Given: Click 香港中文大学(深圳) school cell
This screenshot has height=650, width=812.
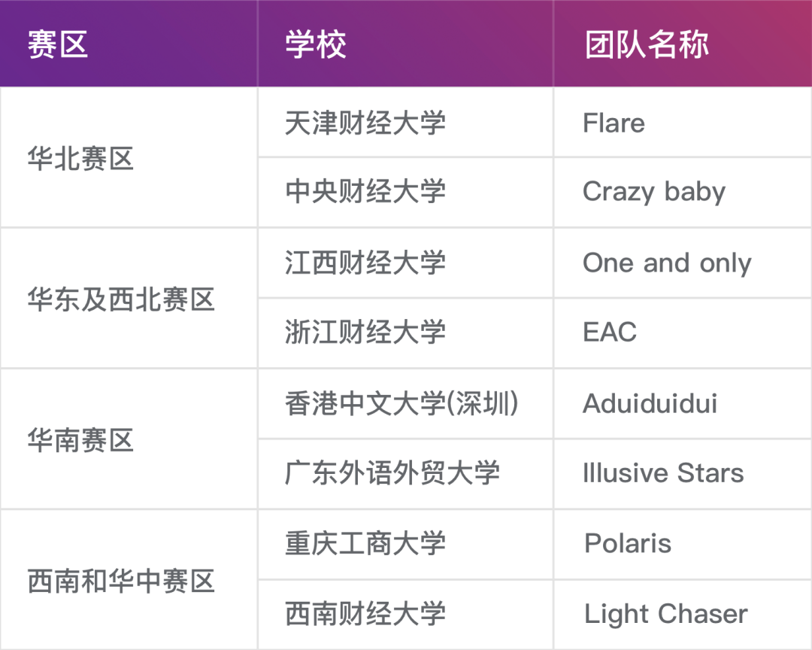Looking at the screenshot, I should pos(405,404).
